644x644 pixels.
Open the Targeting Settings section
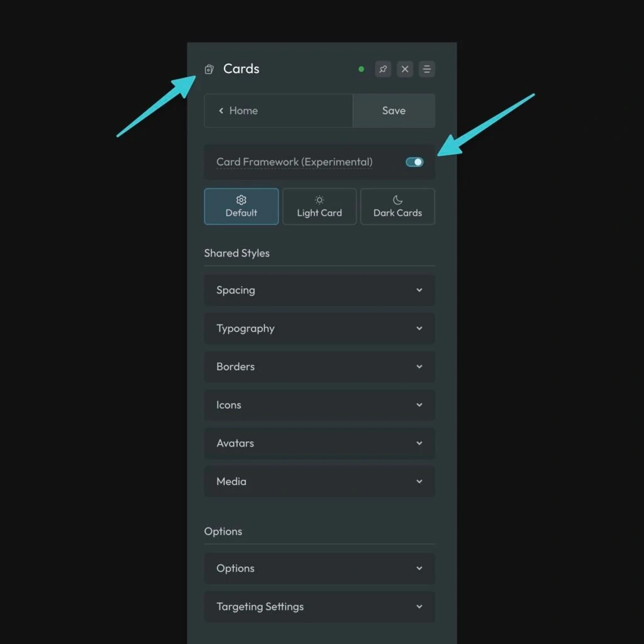[x=319, y=606]
